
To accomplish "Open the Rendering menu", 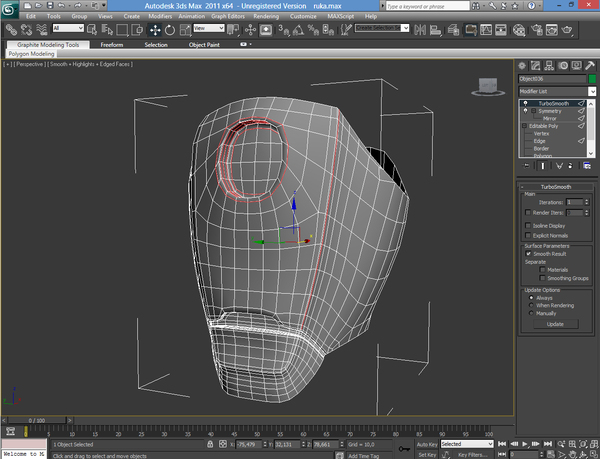I will [x=267, y=17].
